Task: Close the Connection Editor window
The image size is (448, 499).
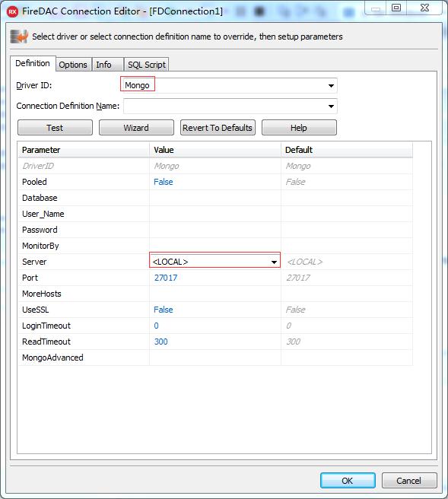Action: click(424, 8)
